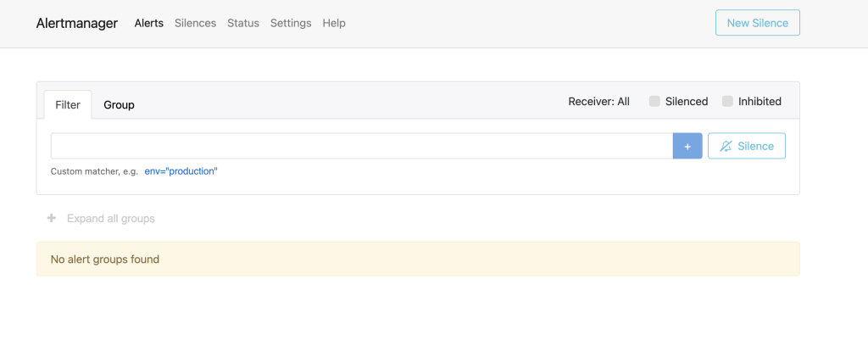Open the Help nav link
868x357 pixels.
[x=334, y=23]
